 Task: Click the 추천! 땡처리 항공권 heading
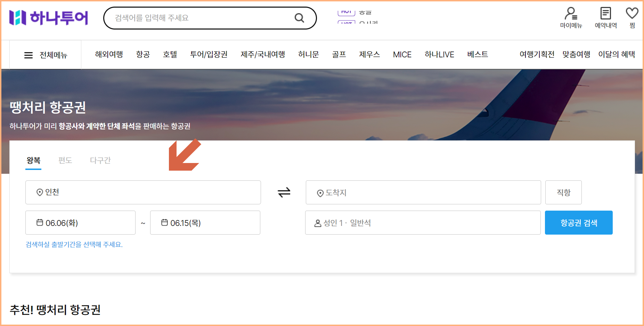(x=55, y=310)
